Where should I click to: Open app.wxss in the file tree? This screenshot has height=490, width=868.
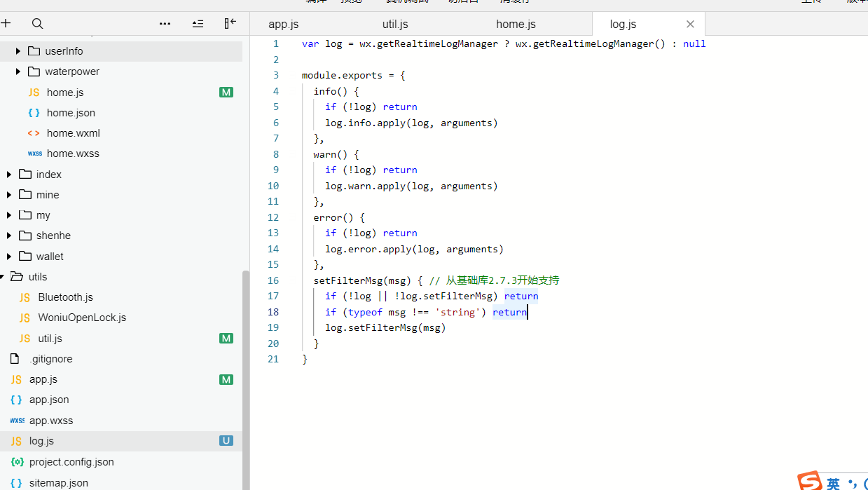51,421
